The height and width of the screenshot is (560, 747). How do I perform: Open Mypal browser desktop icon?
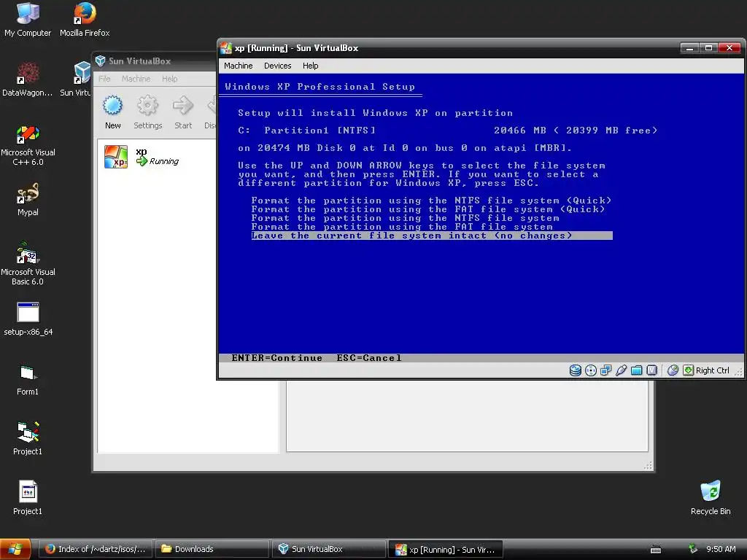pyautogui.click(x=28, y=200)
